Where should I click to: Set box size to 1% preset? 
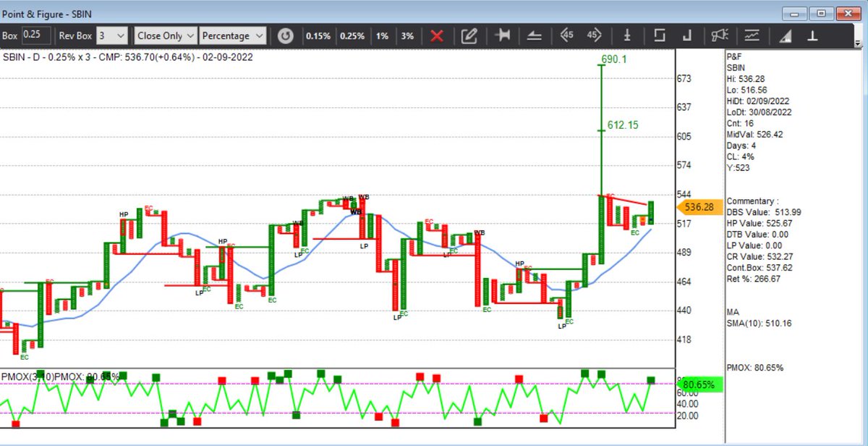pyautogui.click(x=382, y=35)
